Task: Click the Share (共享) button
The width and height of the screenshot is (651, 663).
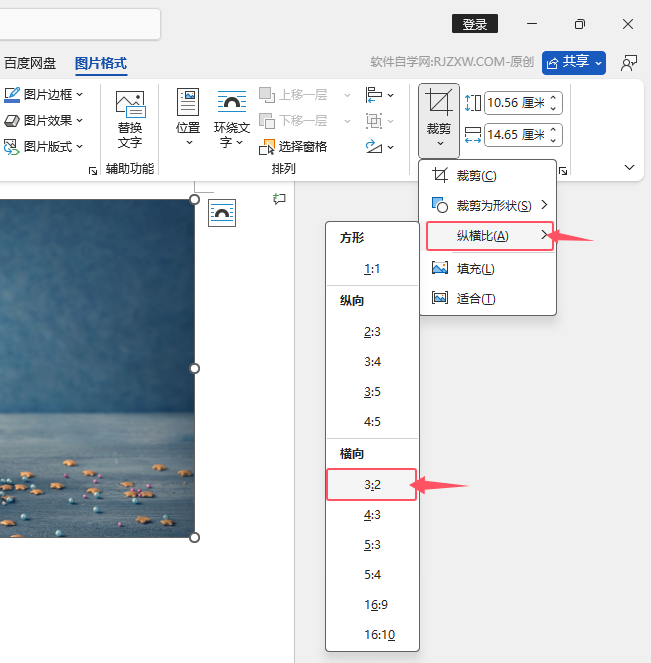Action: coord(574,63)
